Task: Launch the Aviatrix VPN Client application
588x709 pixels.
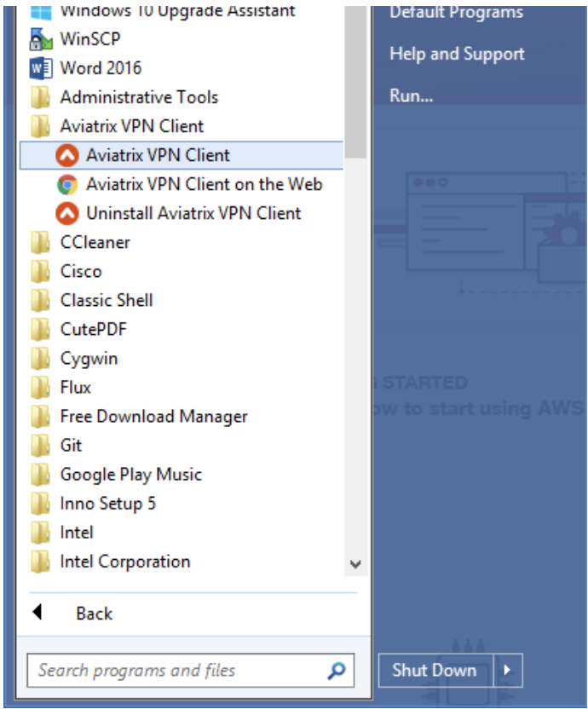Action: click(182, 156)
